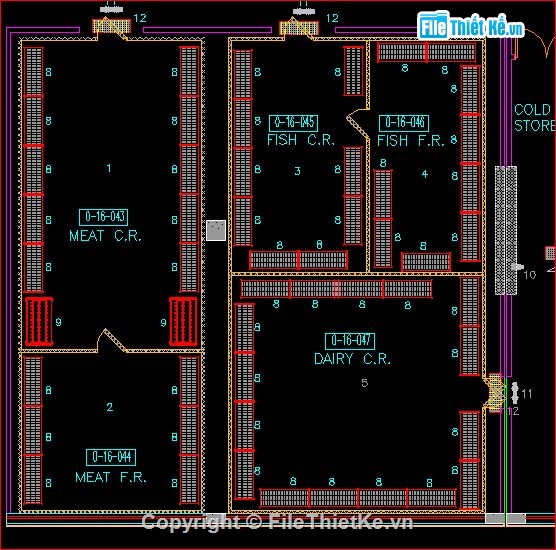Click the MEAT C.R. room label
556x550 pixels.
coord(105,236)
